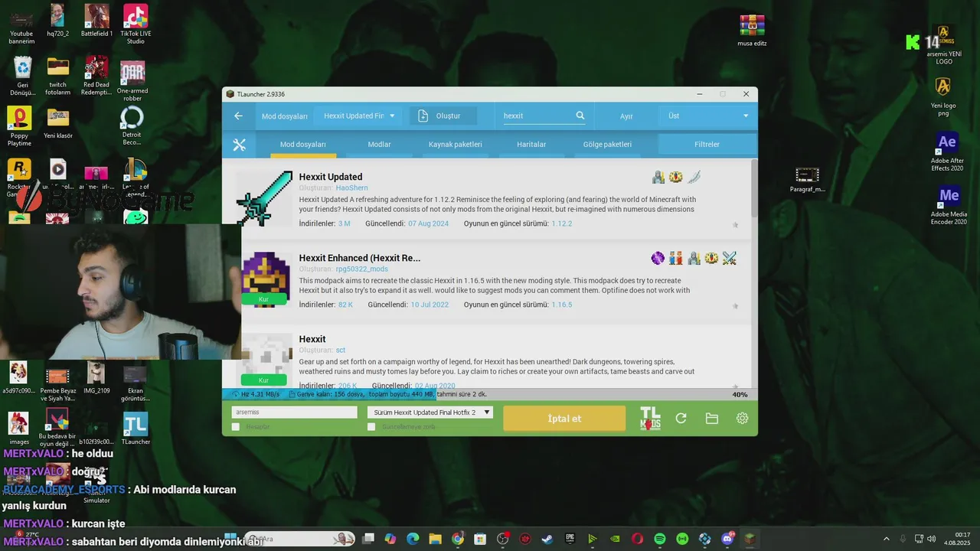Open Spotify from the taskbar
This screenshot has width=980, height=551.
660,539
